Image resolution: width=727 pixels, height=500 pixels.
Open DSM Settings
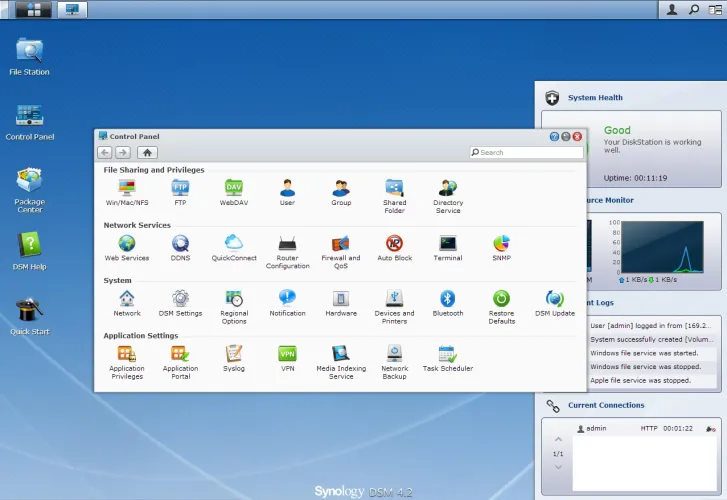[x=180, y=303]
